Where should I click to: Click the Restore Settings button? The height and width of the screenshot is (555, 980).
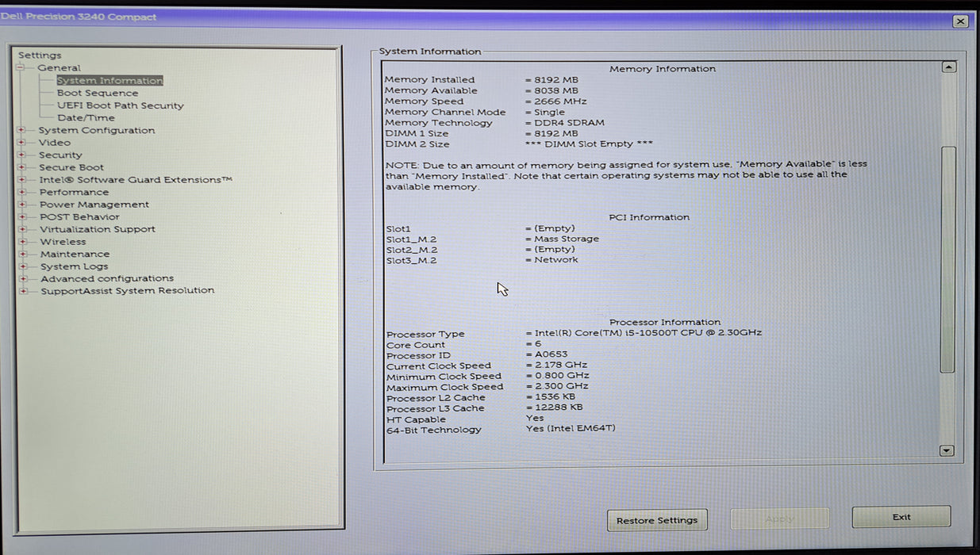coord(657,520)
